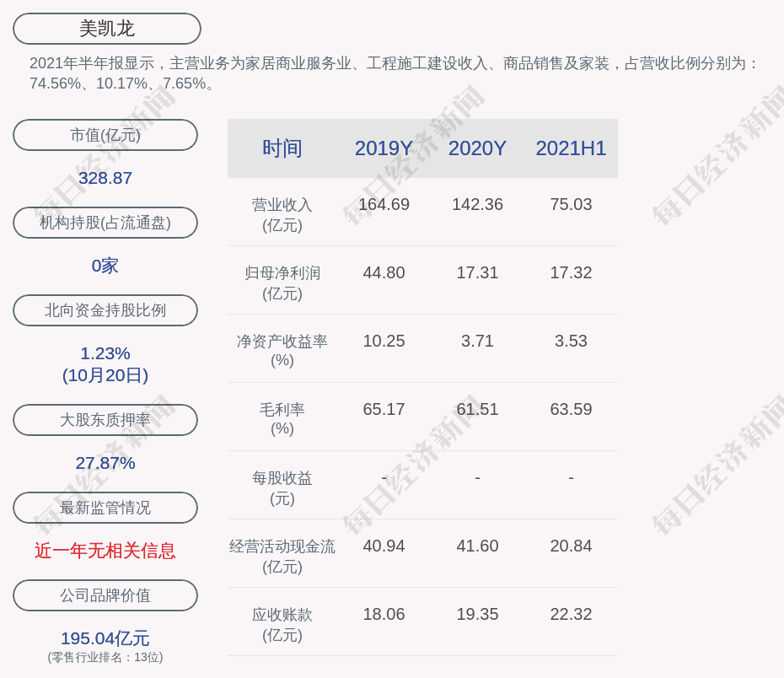The image size is (784, 678).
Task: Select the 2020Y column header
Action: coord(477,148)
